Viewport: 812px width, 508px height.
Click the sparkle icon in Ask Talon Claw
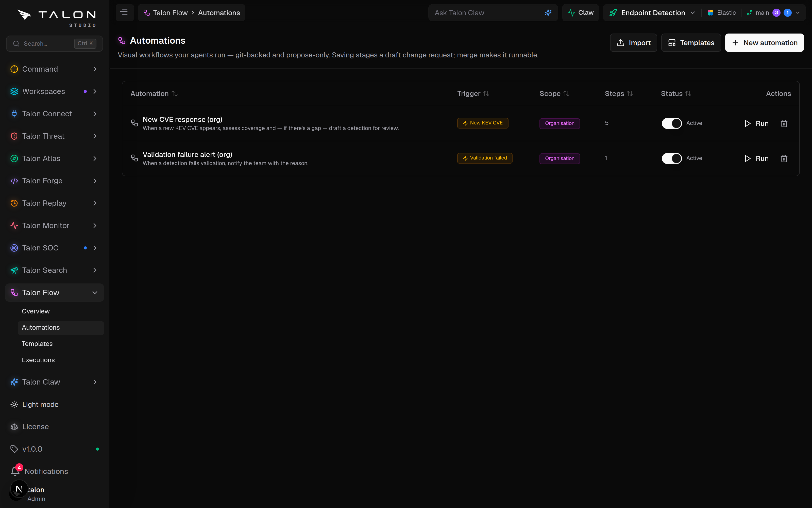(x=548, y=13)
